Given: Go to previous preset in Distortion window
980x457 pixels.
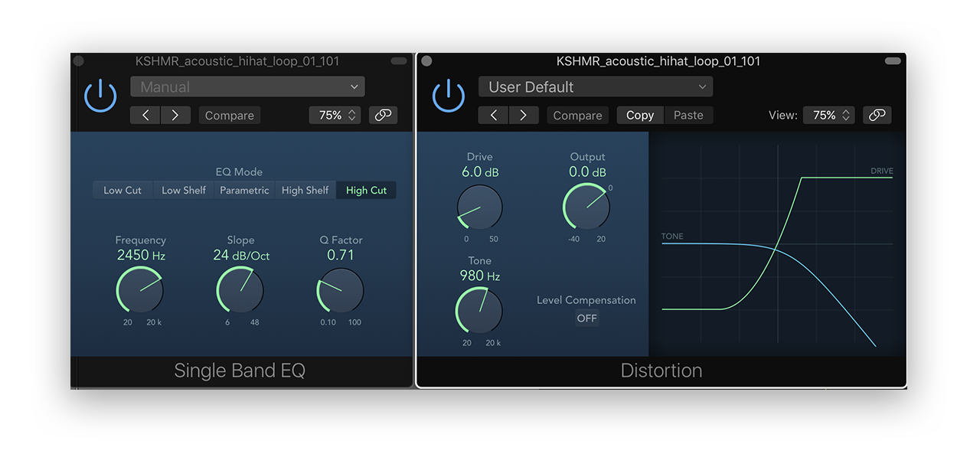Looking at the screenshot, I should coord(494,116).
